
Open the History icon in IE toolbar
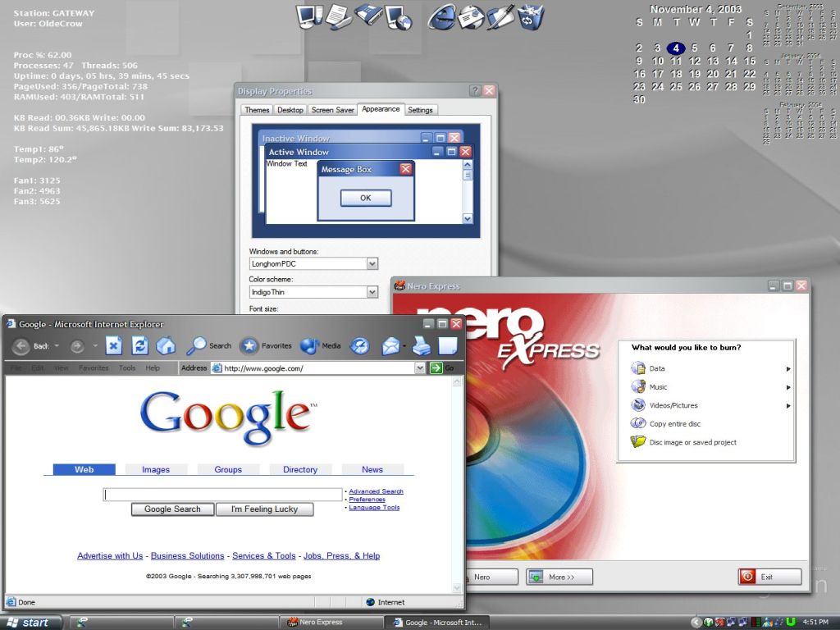359,346
